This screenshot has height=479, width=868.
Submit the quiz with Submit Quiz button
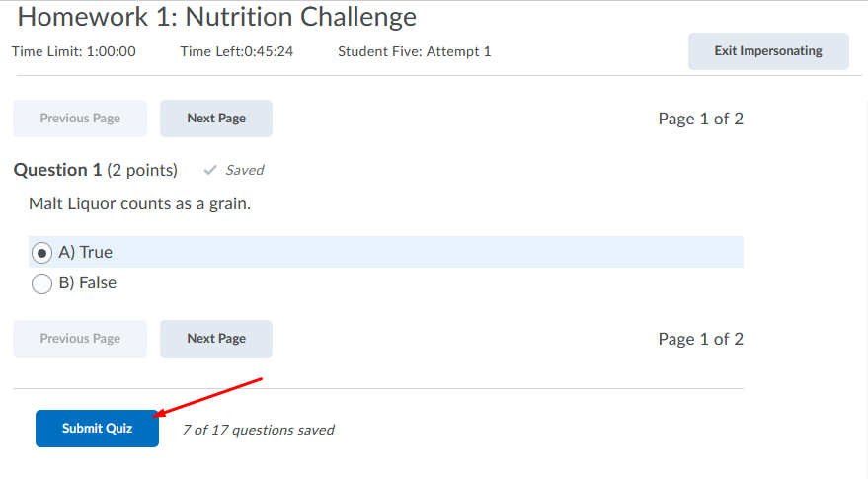point(97,429)
